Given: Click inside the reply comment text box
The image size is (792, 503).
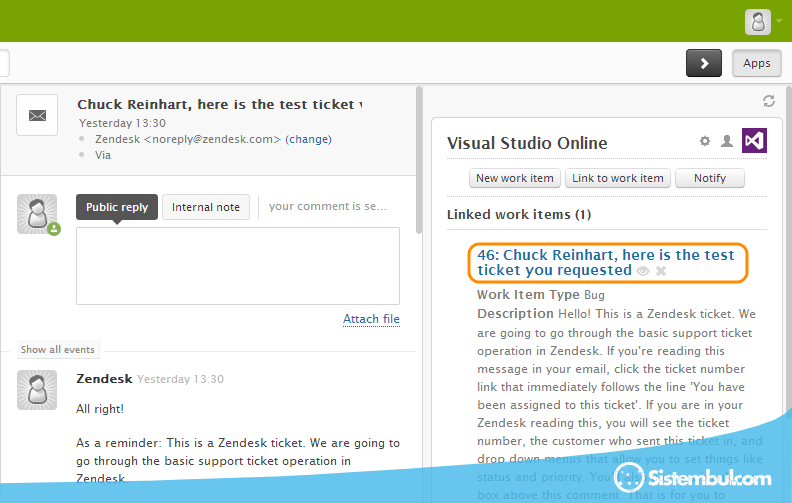Looking at the screenshot, I should (x=238, y=265).
